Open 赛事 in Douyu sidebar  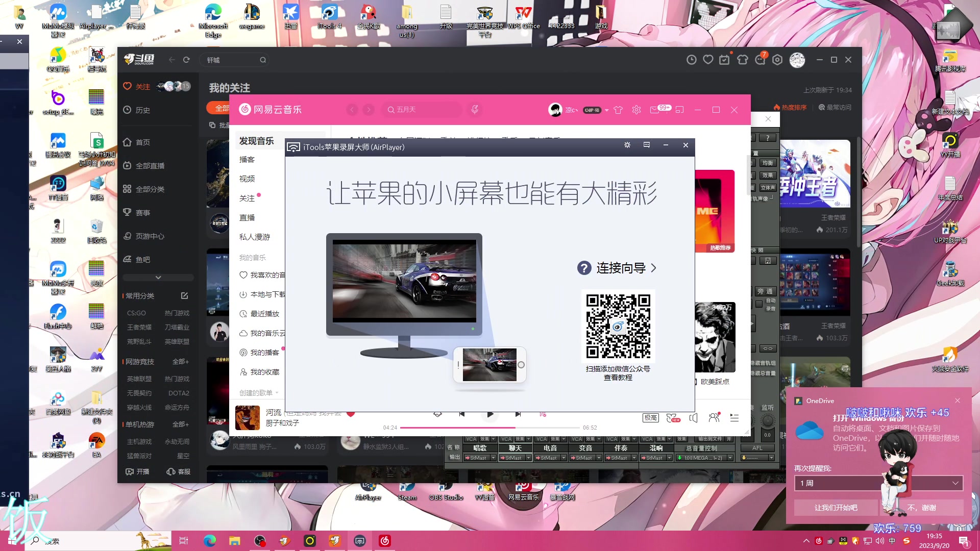137,213
